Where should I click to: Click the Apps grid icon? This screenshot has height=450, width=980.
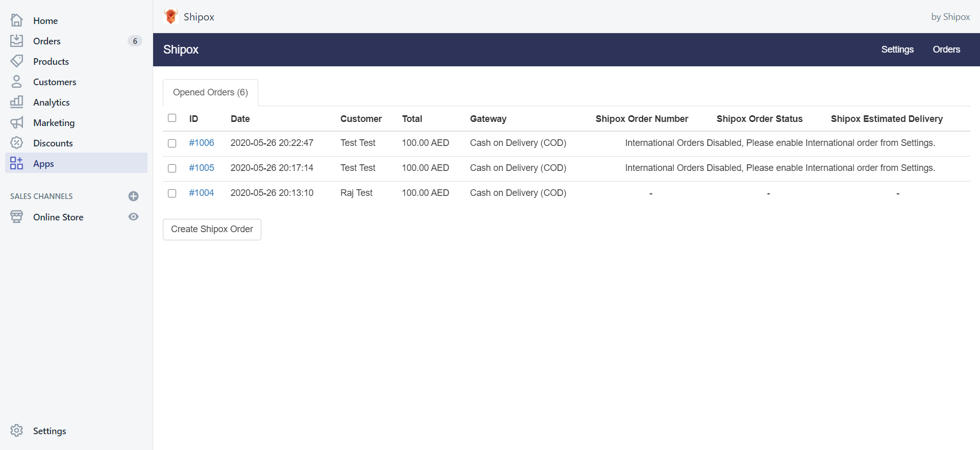[17, 163]
